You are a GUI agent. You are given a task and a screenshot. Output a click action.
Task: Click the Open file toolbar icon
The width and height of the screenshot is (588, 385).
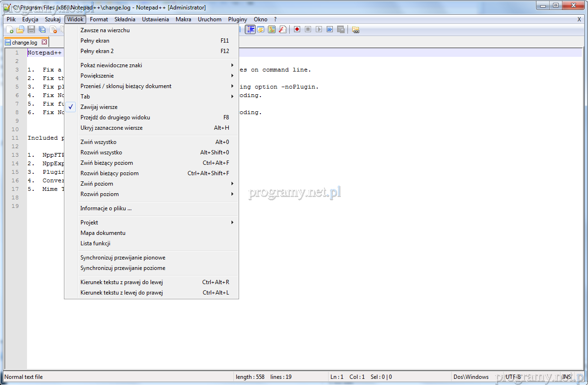pos(20,29)
